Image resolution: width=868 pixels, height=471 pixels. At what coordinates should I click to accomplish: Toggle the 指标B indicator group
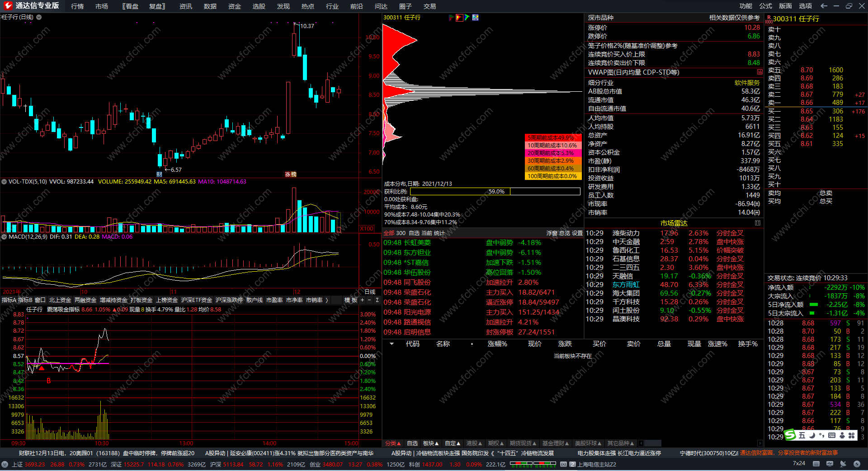coord(25,300)
